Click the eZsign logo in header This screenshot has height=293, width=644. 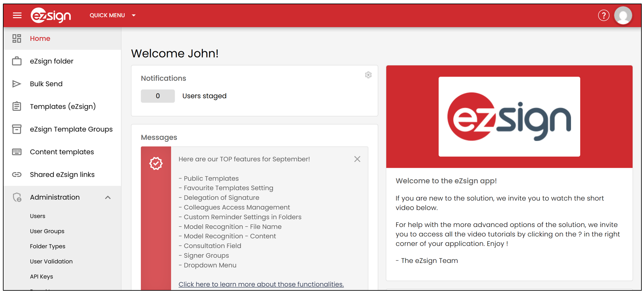pyautogui.click(x=51, y=15)
